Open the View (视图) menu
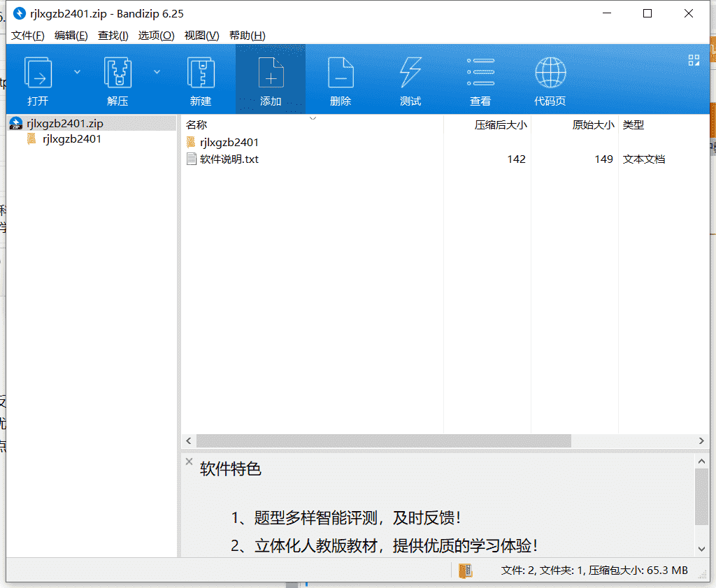Screen dimensions: 716x588 tap(201, 36)
